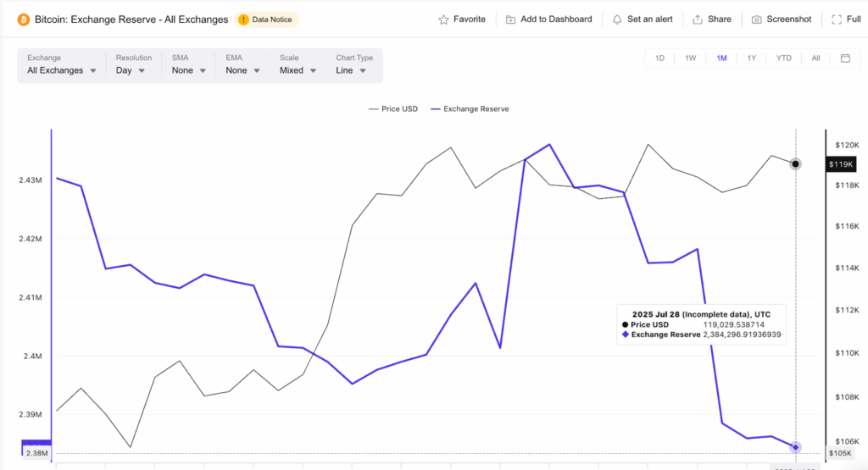Toggle Exchange Reserve series in legend

470,109
